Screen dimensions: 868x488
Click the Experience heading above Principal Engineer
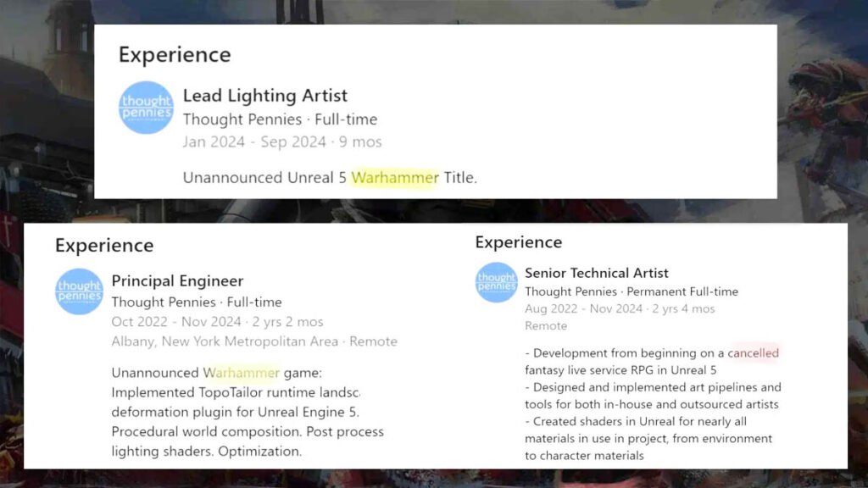(104, 246)
